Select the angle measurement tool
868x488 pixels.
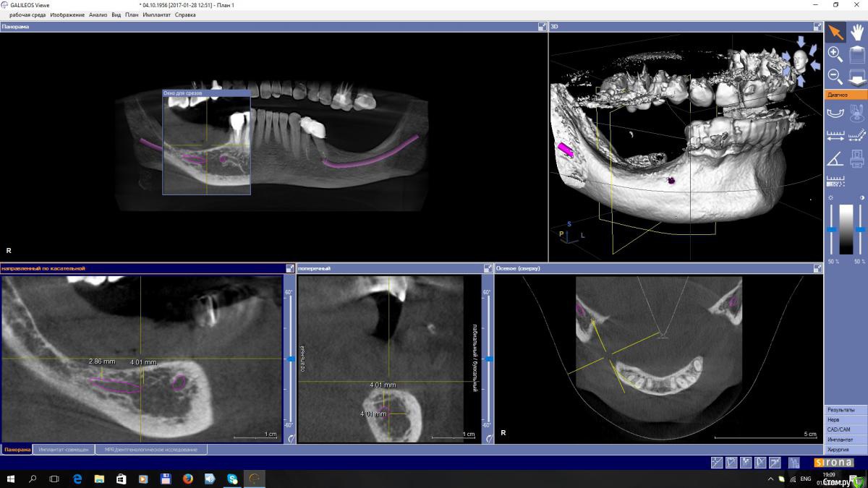(x=835, y=158)
